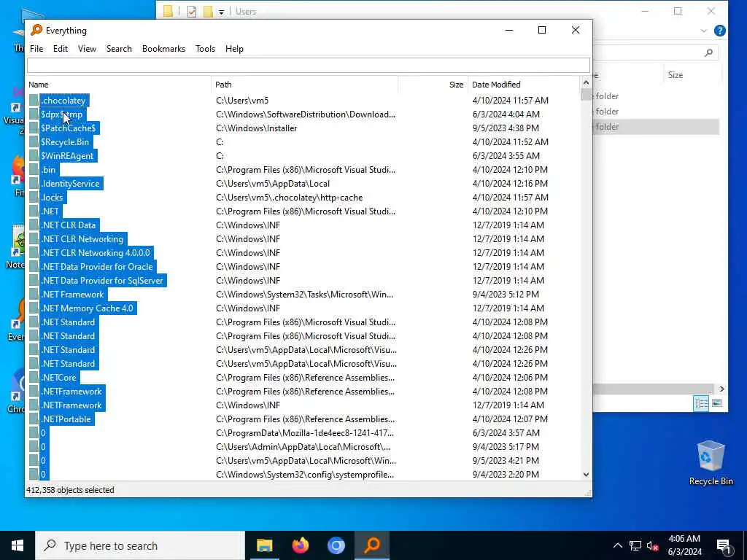This screenshot has width=747, height=560.
Task: Click the Properties checkmark icon in Explorer title bar
Action: click(192, 12)
